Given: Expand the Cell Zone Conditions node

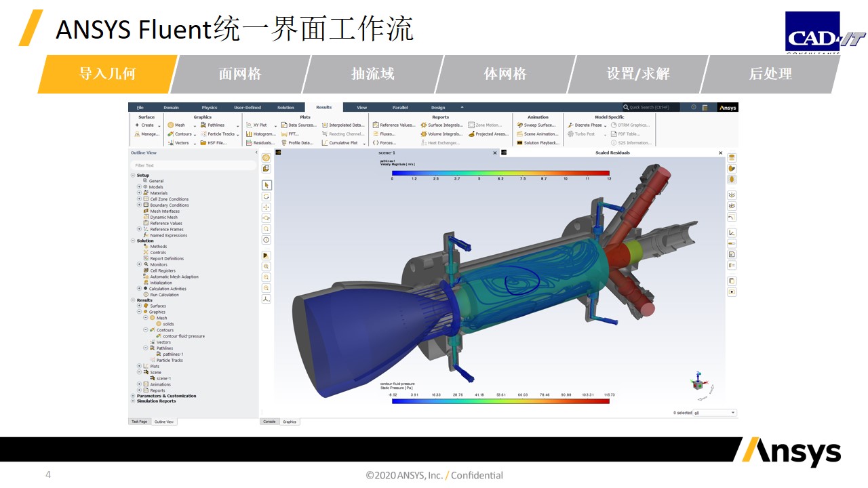Looking at the screenshot, I should click(x=139, y=199).
